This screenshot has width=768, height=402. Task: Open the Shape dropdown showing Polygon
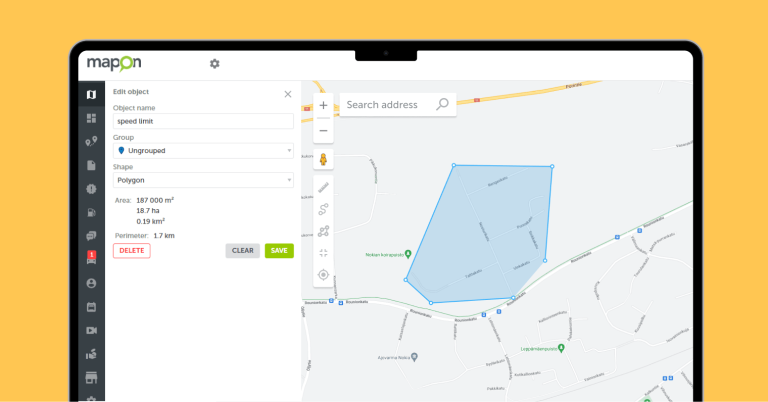pos(203,181)
